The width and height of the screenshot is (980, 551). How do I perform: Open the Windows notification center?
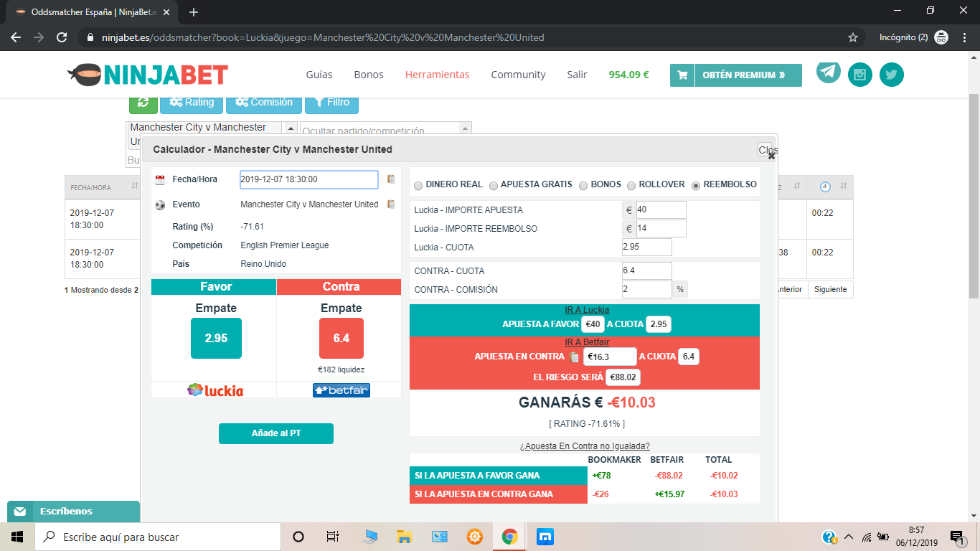tap(956, 537)
